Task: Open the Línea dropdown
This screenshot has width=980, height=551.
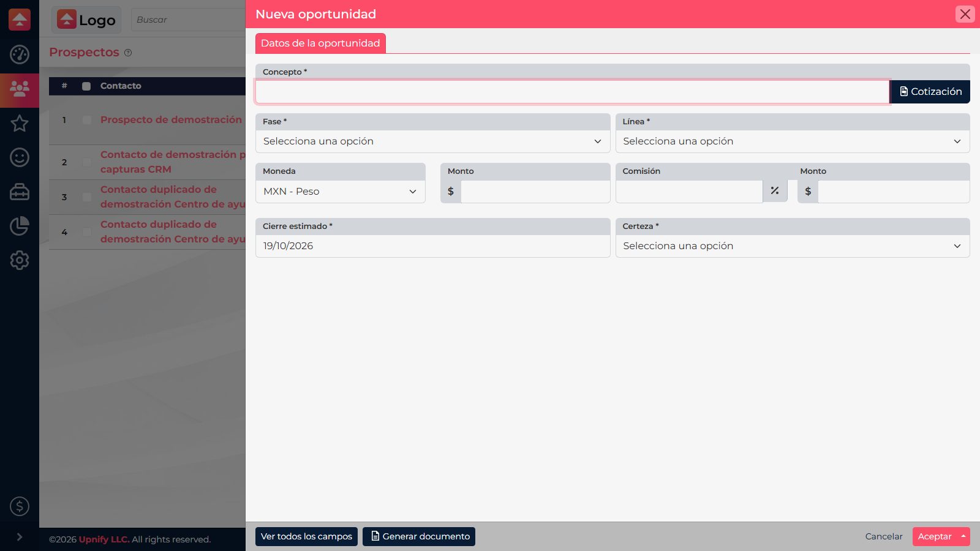Action: click(793, 141)
